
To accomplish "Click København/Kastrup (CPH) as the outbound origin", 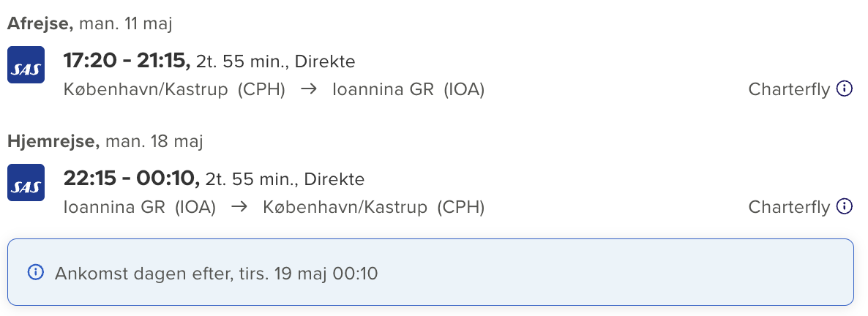I will tap(174, 90).
